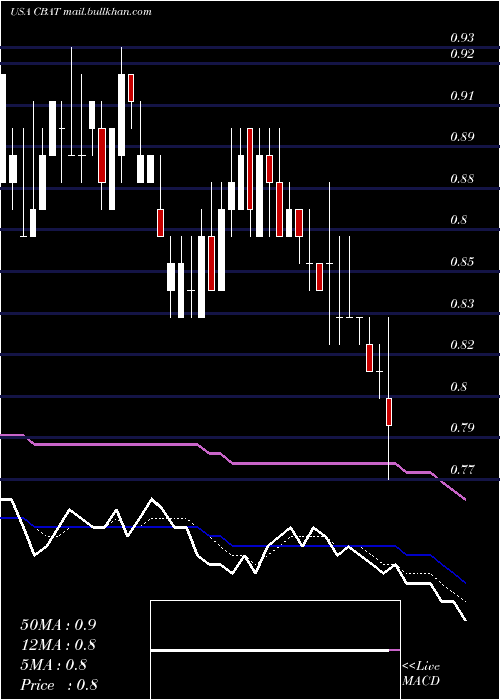
Task: Click the '12MA : 0.8' readout
Action: pyautogui.click(x=58, y=645)
